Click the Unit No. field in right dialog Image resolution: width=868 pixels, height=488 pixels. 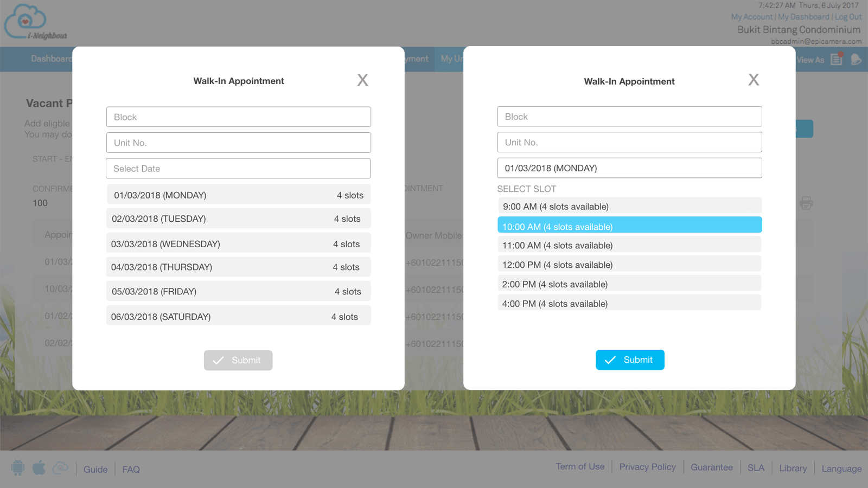629,142
